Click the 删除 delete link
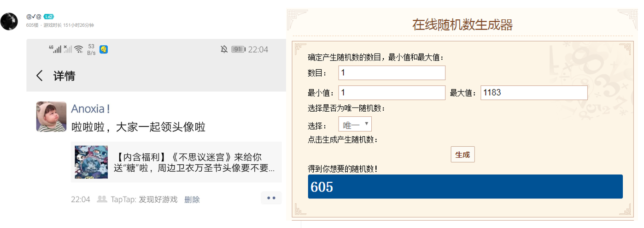The width and height of the screenshot is (644, 228). (x=192, y=199)
